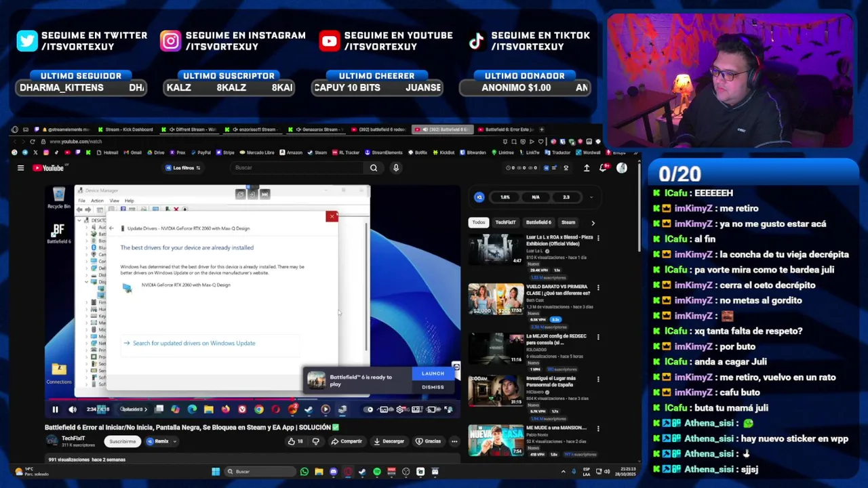The width and height of the screenshot is (868, 488).
Task: Open the YouTube hamburger guide menu
Action: tap(20, 168)
